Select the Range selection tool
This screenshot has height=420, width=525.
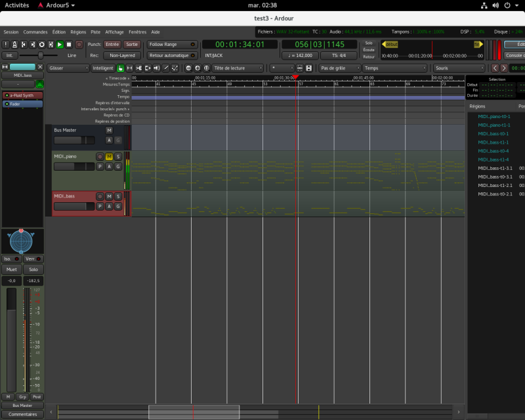129,68
